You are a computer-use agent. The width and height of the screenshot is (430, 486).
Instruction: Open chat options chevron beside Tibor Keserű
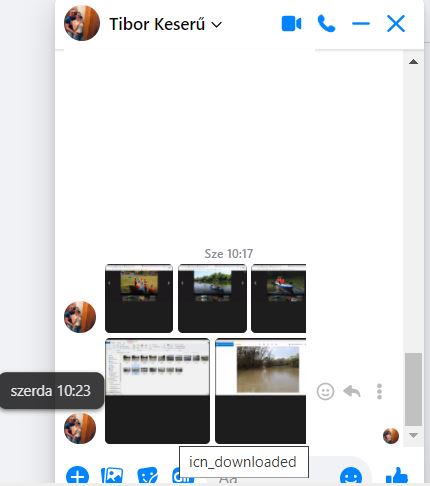coord(217,25)
